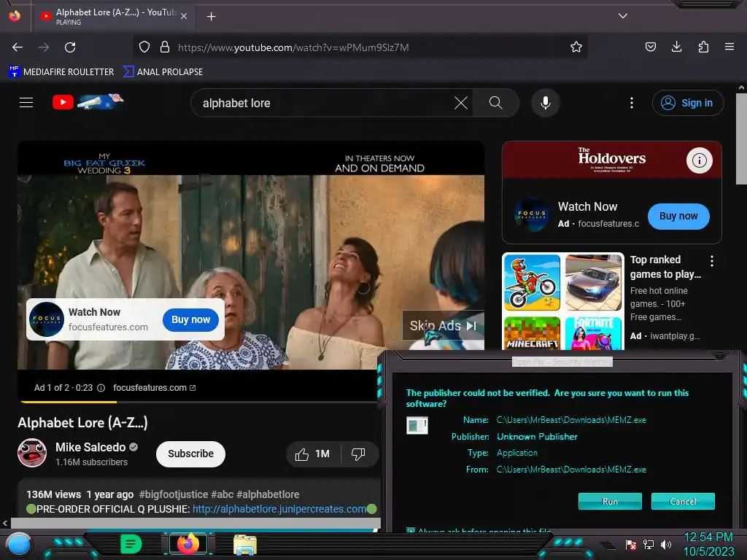Click the #alphabetlore hashtag
Image resolution: width=747 pixels, height=560 pixels.
click(x=268, y=495)
